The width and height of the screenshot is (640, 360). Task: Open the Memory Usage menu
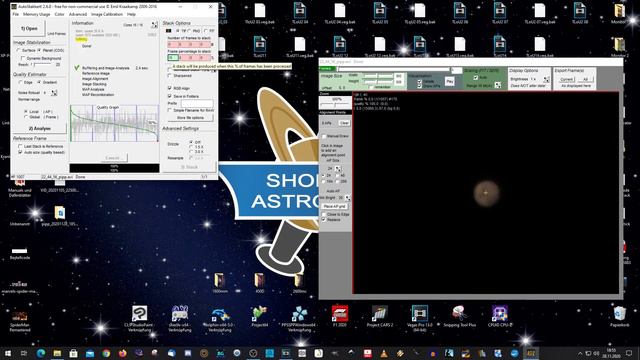(36, 14)
